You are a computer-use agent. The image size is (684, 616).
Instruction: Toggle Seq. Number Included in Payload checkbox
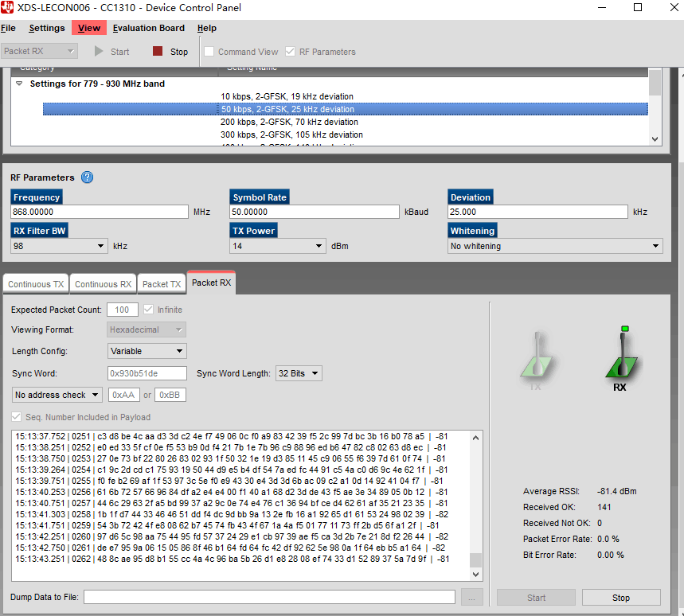(x=16, y=417)
